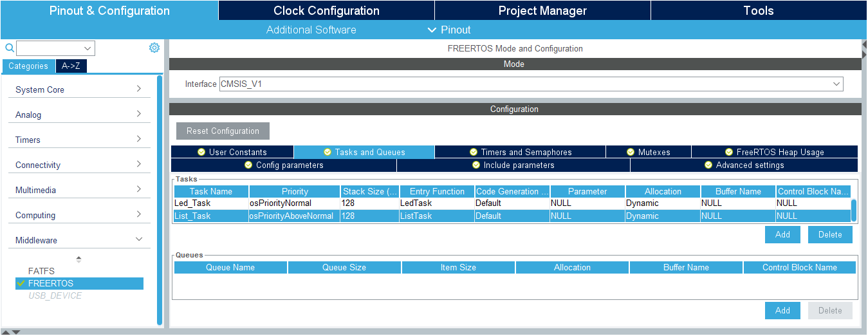The height and width of the screenshot is (336, 868).
Task: Select the Tasks and Queues tab
Action: [364, 152]
